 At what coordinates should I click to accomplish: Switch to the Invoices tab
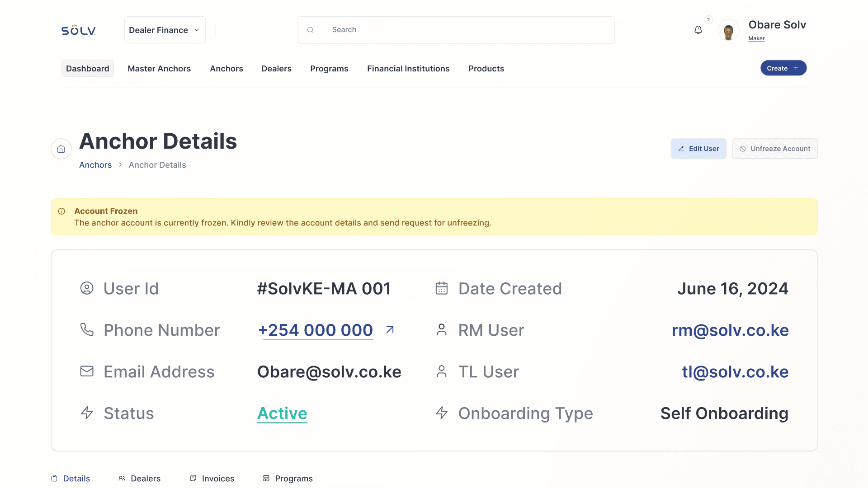(x=212, y=478)
